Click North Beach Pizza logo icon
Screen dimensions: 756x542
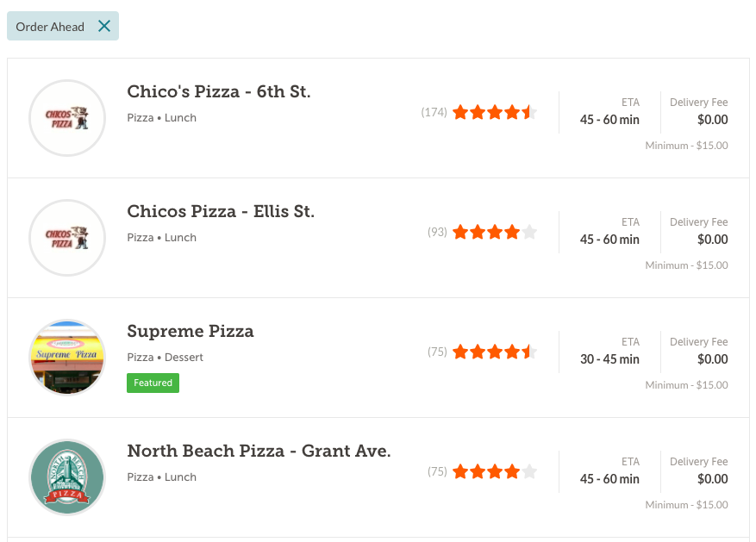(67, 477)
